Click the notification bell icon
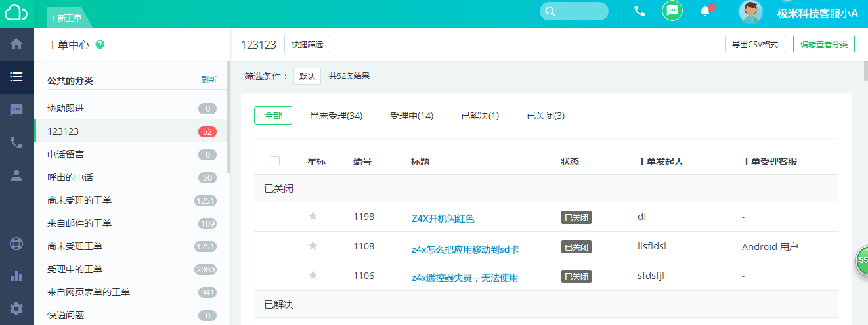 [x=705, y=11]
